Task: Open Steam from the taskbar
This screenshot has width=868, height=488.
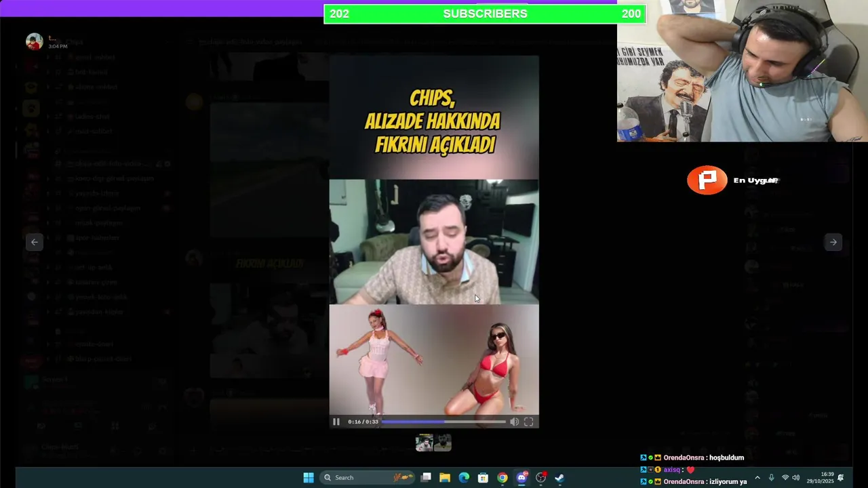Action: (x=559, y=477)
